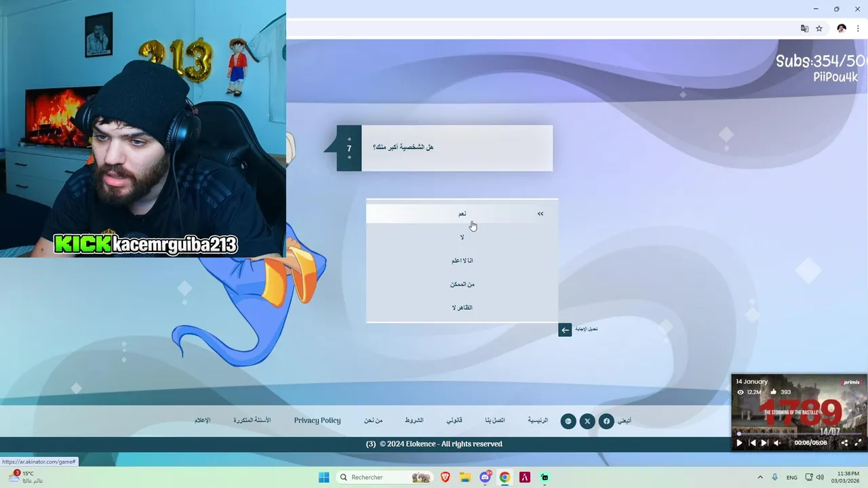Open the اتصل بنا contact link
Viewport: 868px width, 488px height.
[x=495, y=420]
